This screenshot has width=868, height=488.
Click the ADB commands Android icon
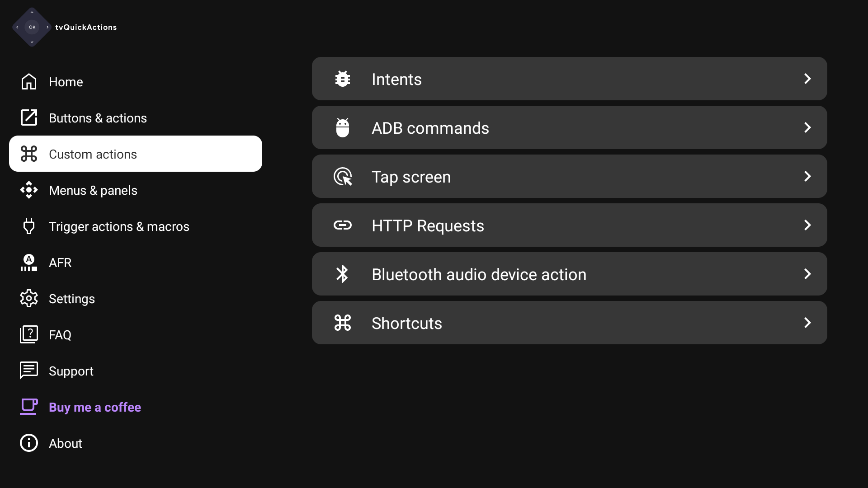pyautogui.click(x=343, y=127)
